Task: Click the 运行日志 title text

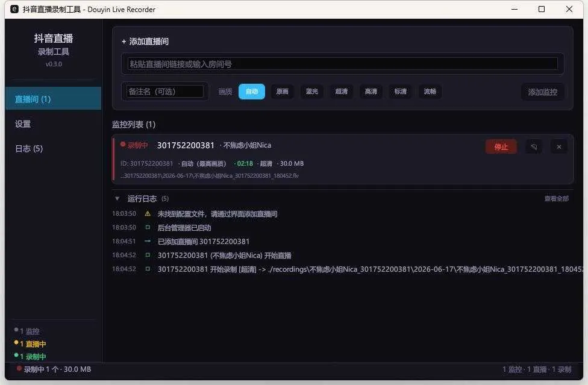Action: [x=142, y=199]
